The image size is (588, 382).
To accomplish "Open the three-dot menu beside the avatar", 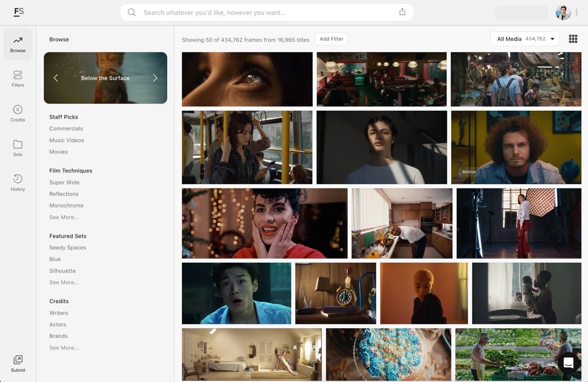I will 577,12.
